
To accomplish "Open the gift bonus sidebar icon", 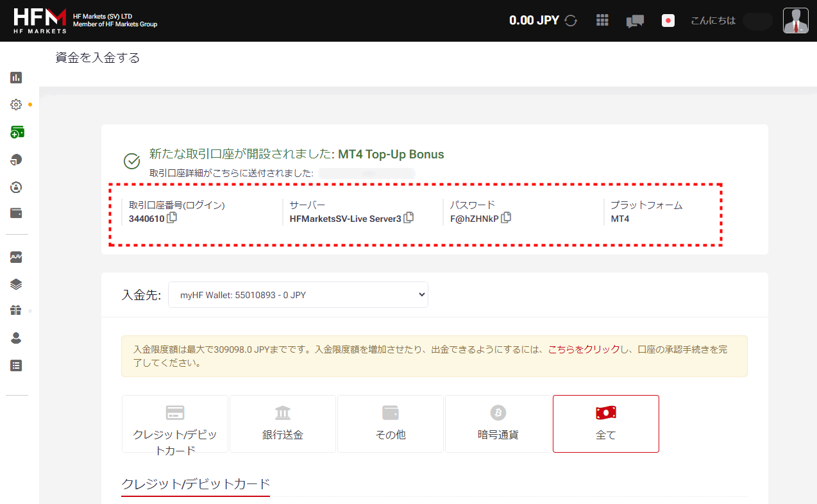I will [x=16, y=311].
